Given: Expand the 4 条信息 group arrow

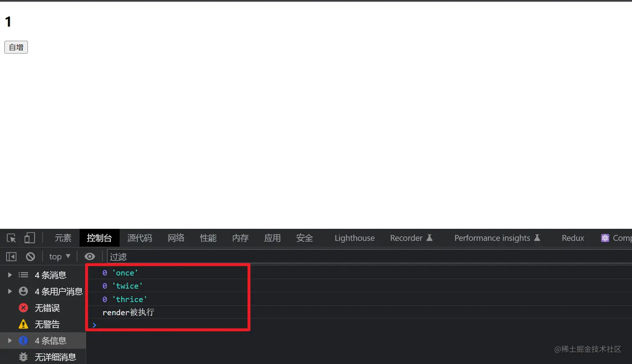Looking at the screenshot, I should [x=10, y=340].
